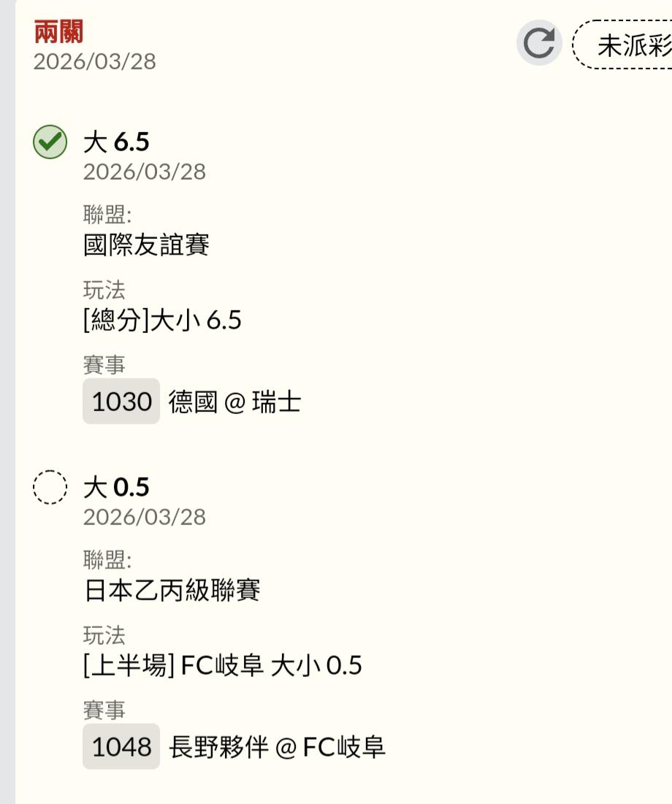Click the date below 大 0.5
Image resolution: width=672 pixels, height=804 pixels.
point(145,517)
